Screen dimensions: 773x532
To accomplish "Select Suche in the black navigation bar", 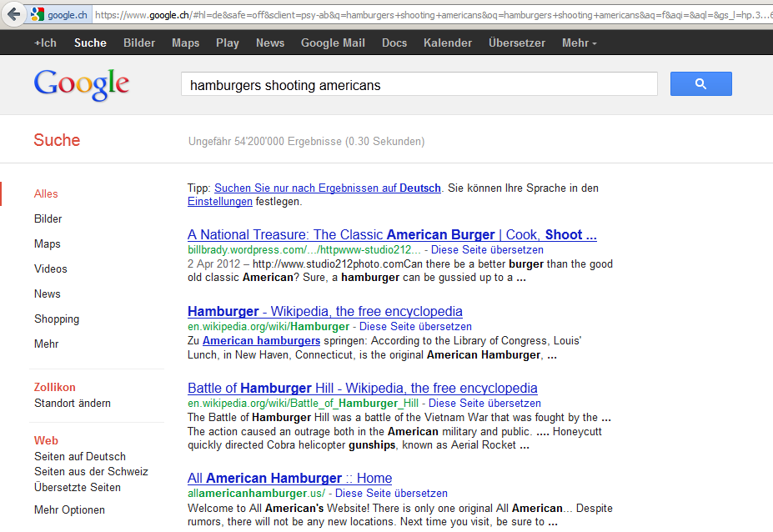I will point(90,43).
